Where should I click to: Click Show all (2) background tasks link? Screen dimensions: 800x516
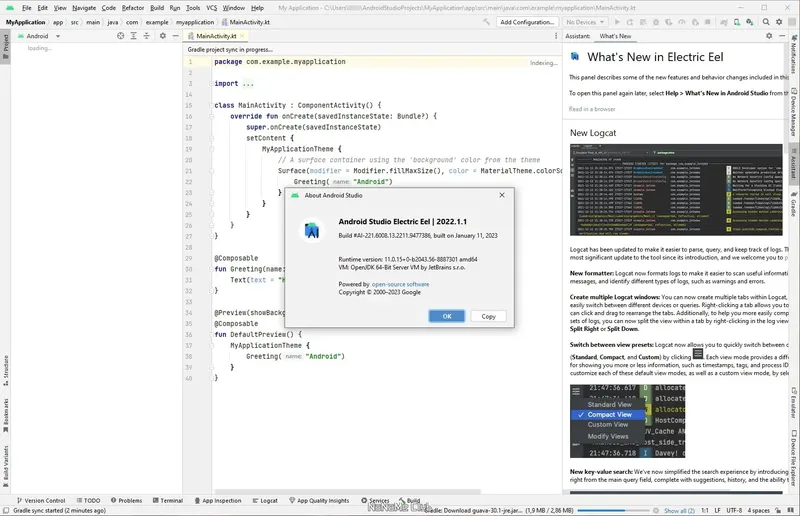(x=679, y=510)
